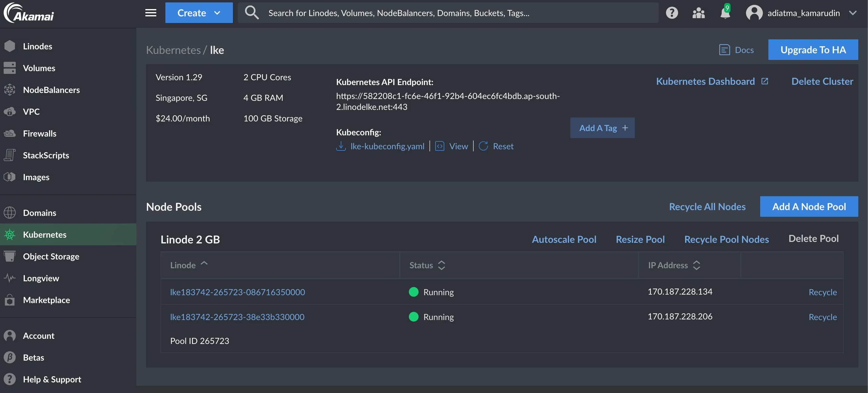Click the Kubernetes API endpoint URL text
This screenshot has height=393, width=868.
448,101
